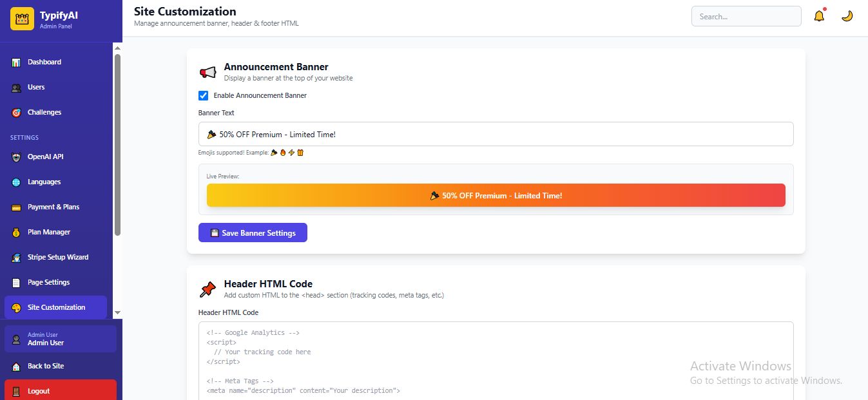Open the Stripe Setup Wizard menu item
868x400 pixels.
(x=57, y=257)
